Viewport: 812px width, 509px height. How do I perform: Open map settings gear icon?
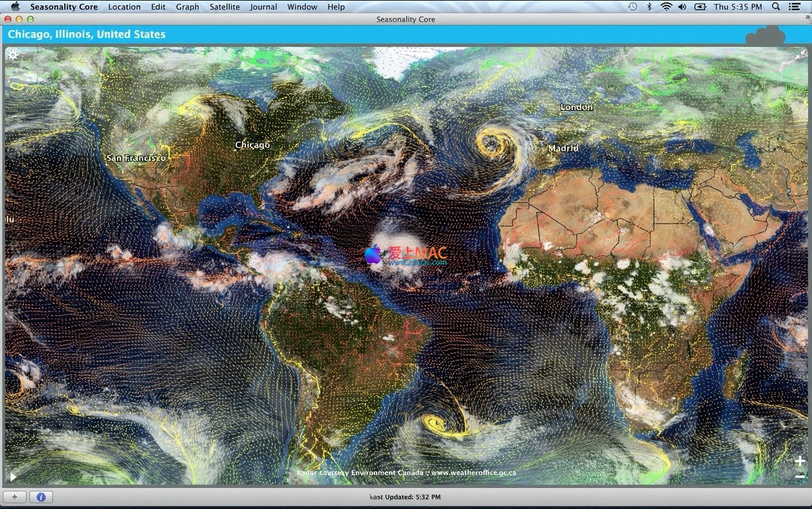click(13, 55)
